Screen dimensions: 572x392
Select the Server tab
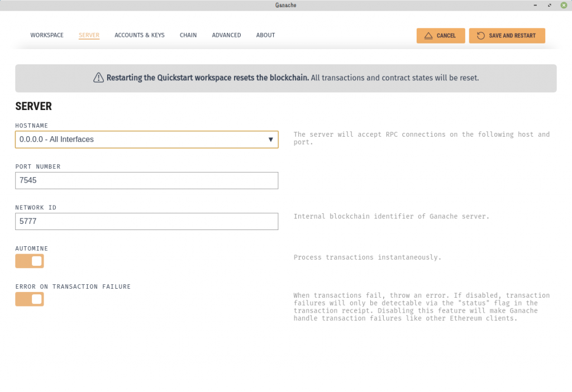(89, 35)
